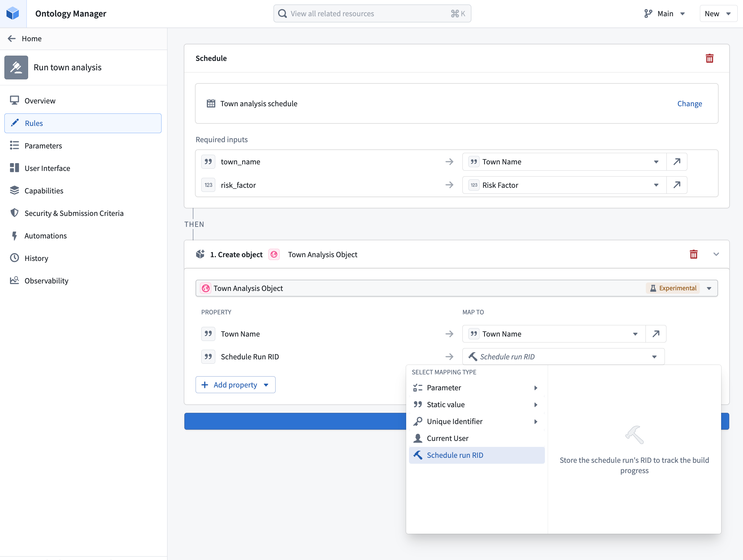Click the search magnifier icon
This screenshot has width=743, height=560.
282,13
